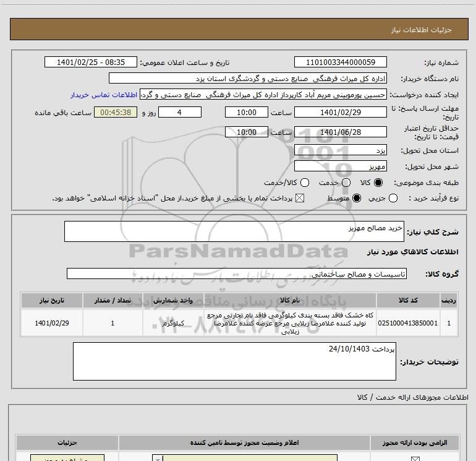Click the جزئیات column header
This screenshot has height=461, width=476.
(67, 443)
